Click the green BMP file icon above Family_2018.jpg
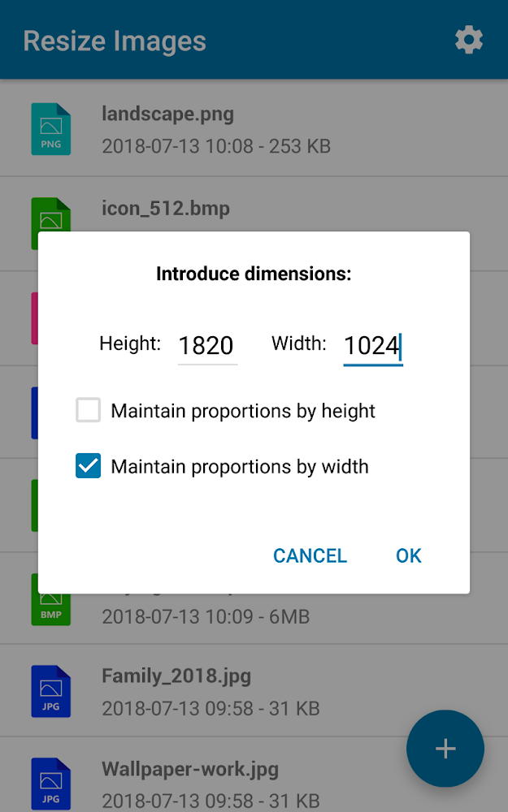508x812 pixels. [x=50, y=605]
